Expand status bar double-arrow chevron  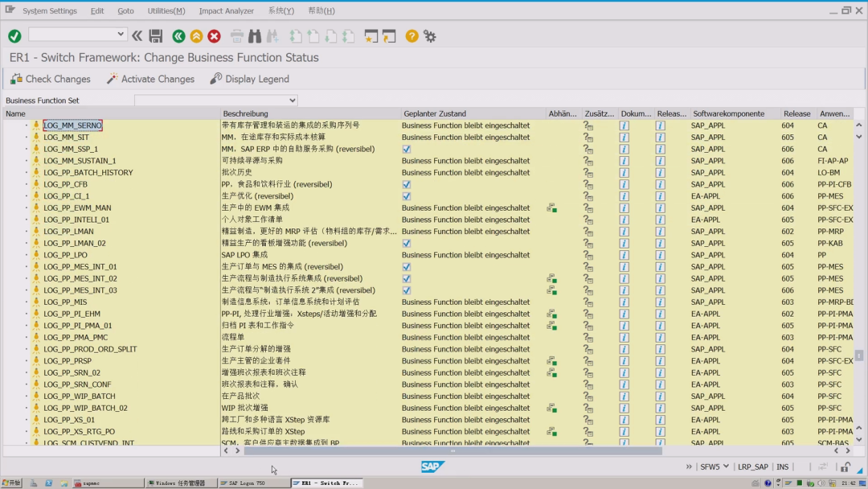point(689,466)
